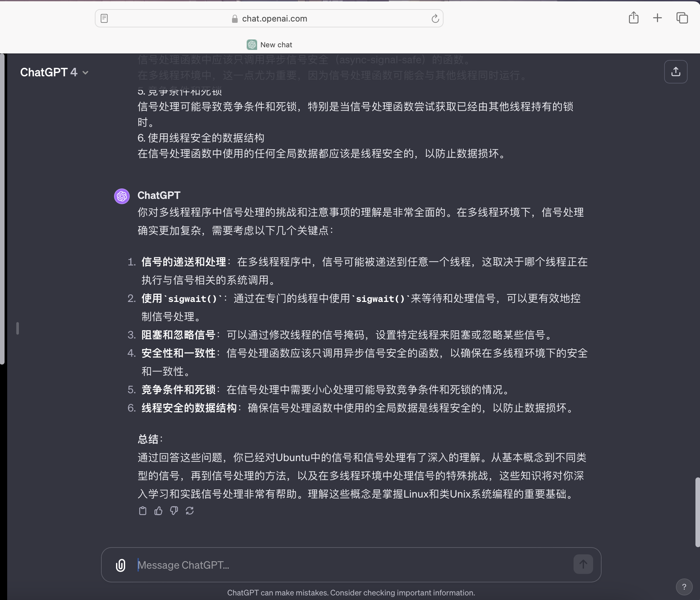Reload the page in address bar
The width and height of the screenshot is (700, 600).
pos(435,19)
